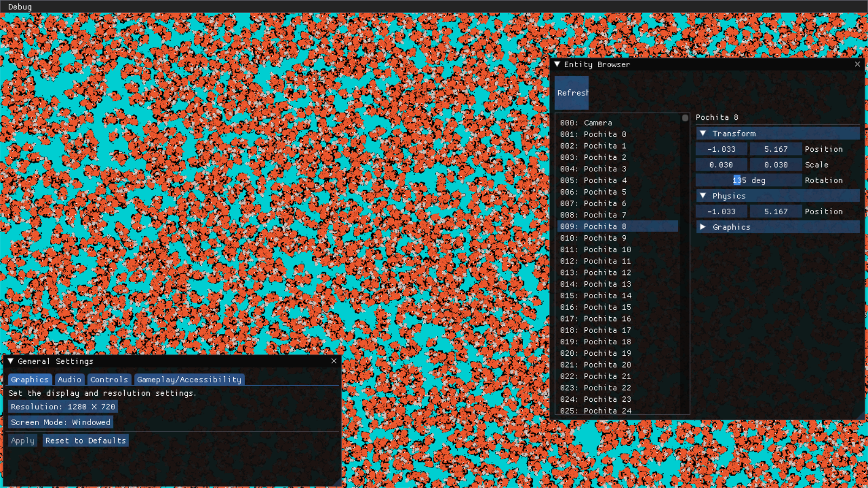This screenshot has width=868, height=488.
Task: Close the Entity Browser window
Action: click(857, 64)
